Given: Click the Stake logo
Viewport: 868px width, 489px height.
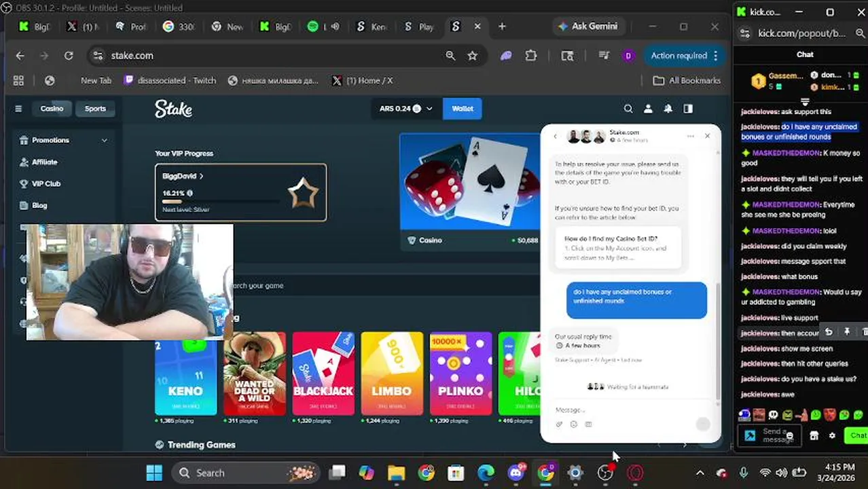Looking at the screenshot, I should point(173,109).
